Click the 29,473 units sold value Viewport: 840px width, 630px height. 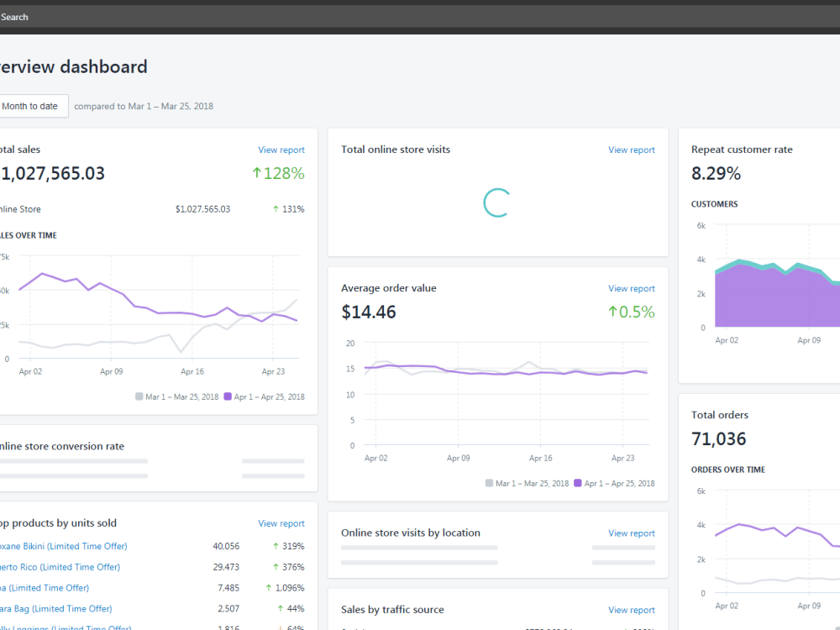(x=226, y=567)
